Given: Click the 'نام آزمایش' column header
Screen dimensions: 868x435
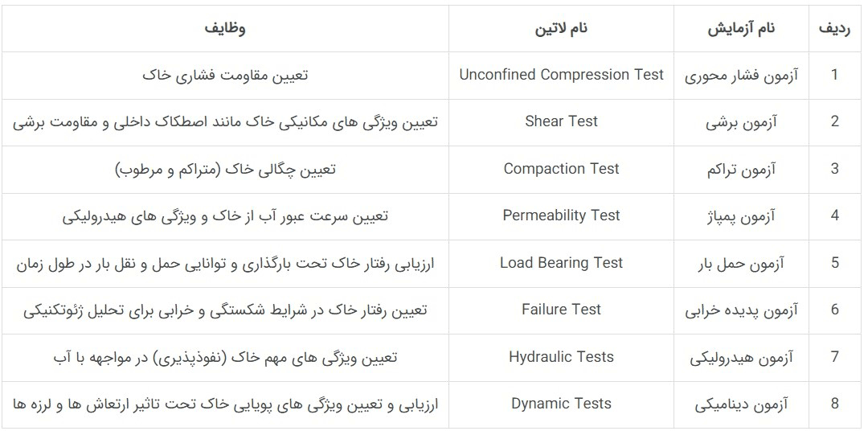Looking at the screenshot, I should click(741, 28).
